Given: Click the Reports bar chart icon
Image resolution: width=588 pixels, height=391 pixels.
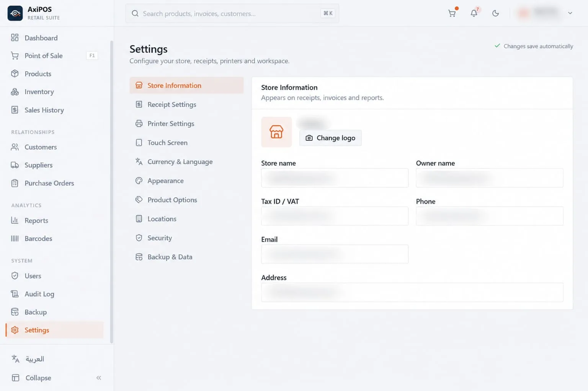Looking at the screenshot, I should [15, 220].
